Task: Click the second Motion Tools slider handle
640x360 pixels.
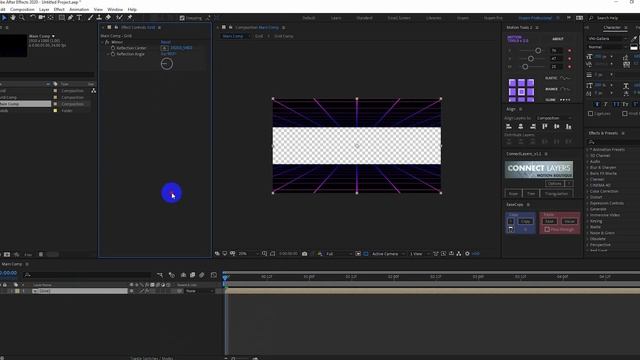Action: 531,59
